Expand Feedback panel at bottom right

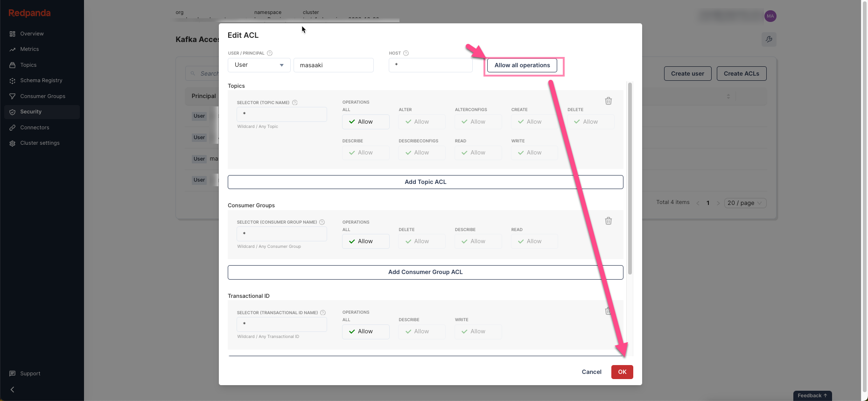(812, 395)
